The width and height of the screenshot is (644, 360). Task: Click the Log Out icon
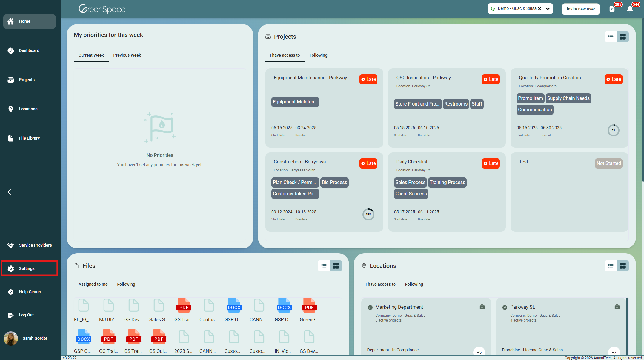point(11,315)
